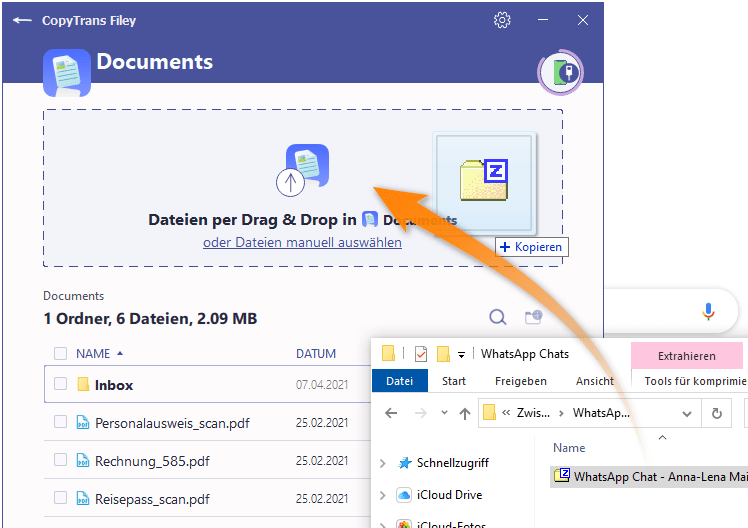
Task: Click Explorer title bar folder icon
Action: coord(388,354)
